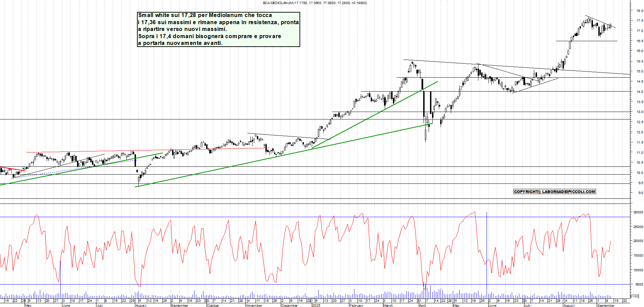Select the 11.5 price axis label
644x307 pixels.
click(640, 143)
